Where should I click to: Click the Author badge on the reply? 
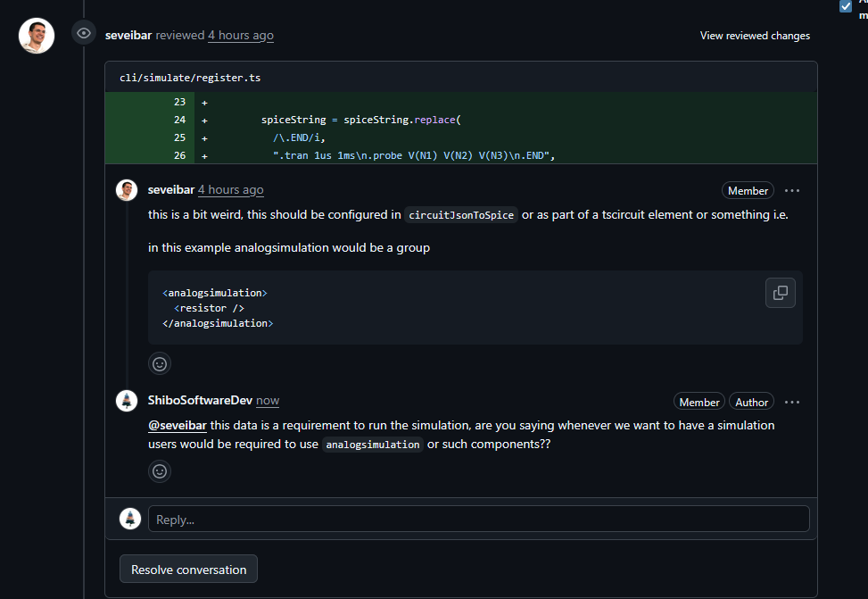(751, 402)
